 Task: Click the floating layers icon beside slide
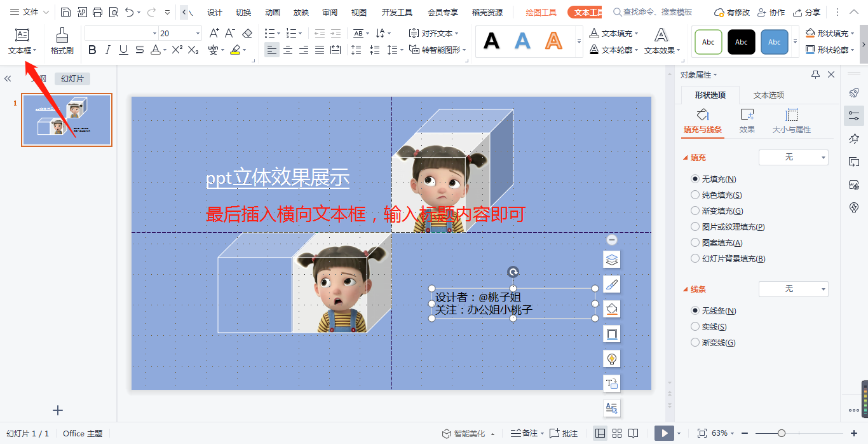(612, 260)
